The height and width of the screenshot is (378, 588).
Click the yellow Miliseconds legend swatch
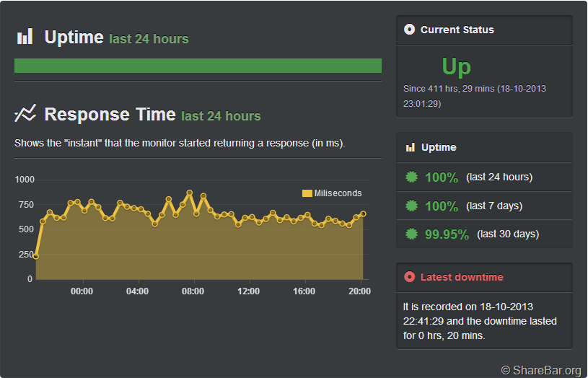tap(307, 193)
